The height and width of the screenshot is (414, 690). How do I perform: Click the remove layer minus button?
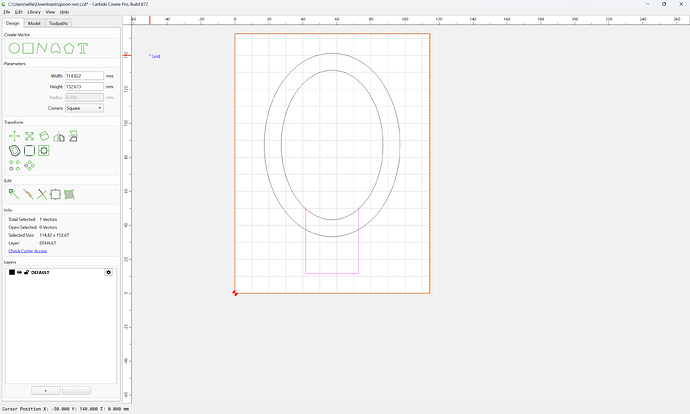click(77, 391)
